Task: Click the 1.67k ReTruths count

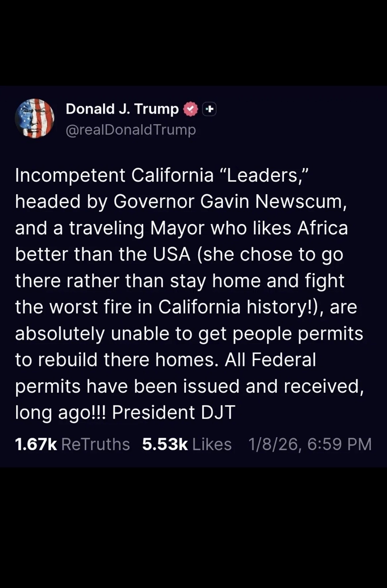Action: click(x=36, y=444)
